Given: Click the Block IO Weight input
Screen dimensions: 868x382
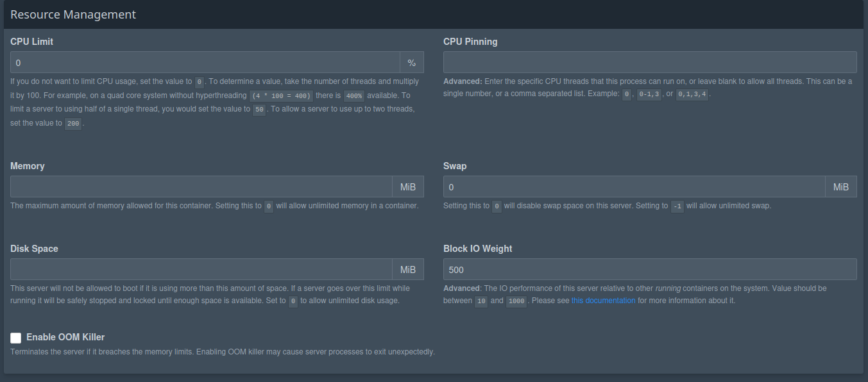Looking at the screenshot, I should tap(650, 269).
